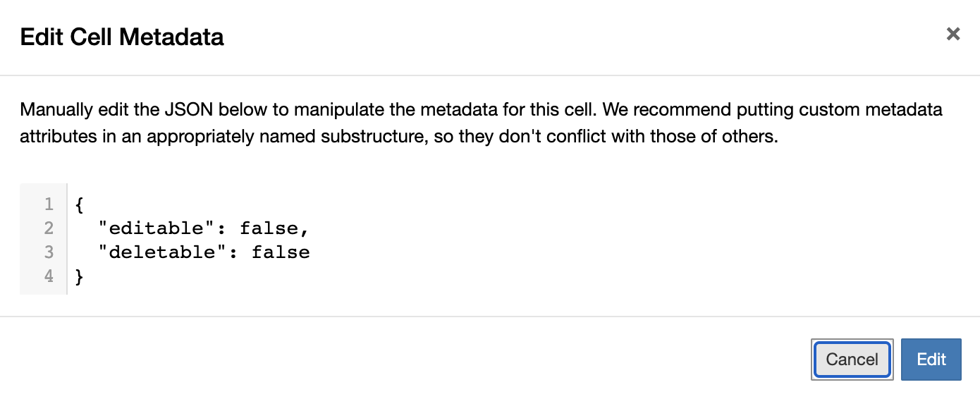
Task: Click the "Edit Cell Metadata" dialog title
Action: (122, 37)
